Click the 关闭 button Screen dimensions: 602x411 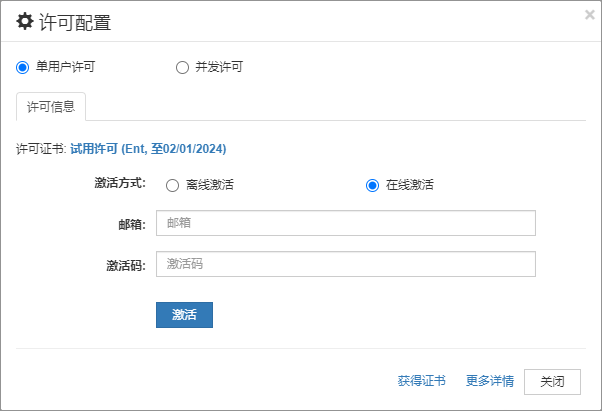click(552, 382)
